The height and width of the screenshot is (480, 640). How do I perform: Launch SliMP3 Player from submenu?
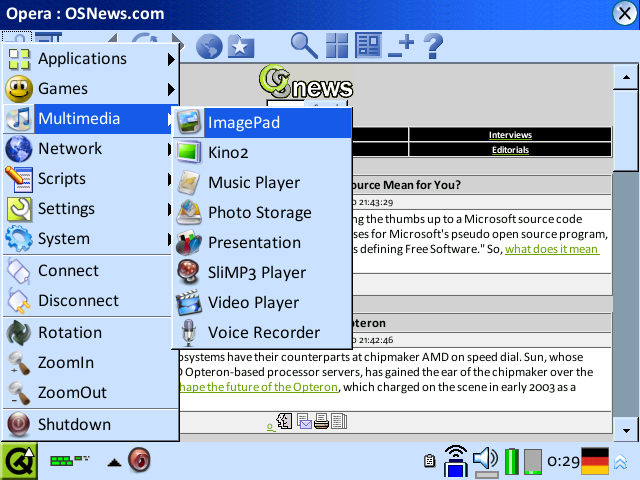tap(262, 273)
